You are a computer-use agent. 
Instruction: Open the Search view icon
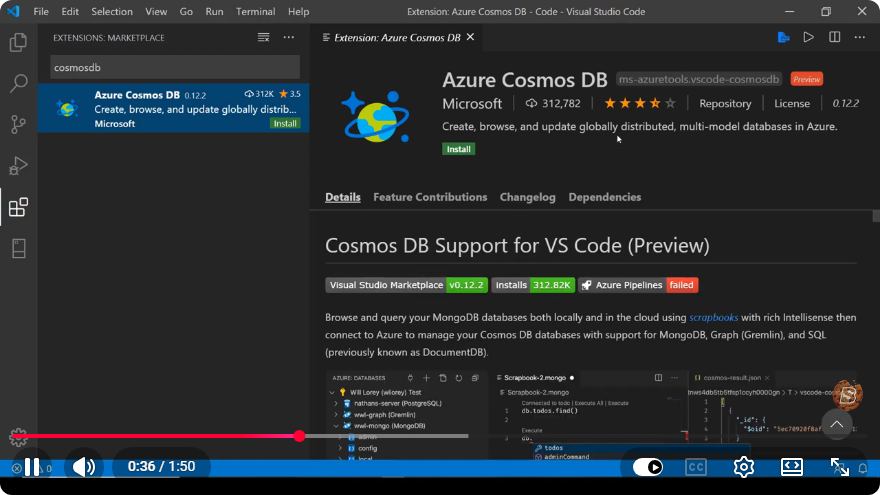(18, 83)
